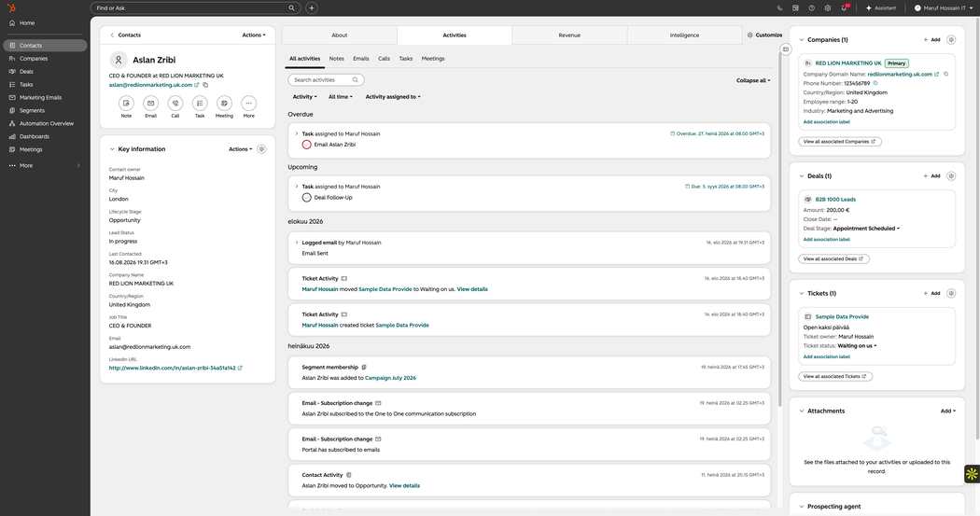Mark Deal Follow-Up task complete
The height and width of the screenshot is (516, 980).
[x=306, y=198]
